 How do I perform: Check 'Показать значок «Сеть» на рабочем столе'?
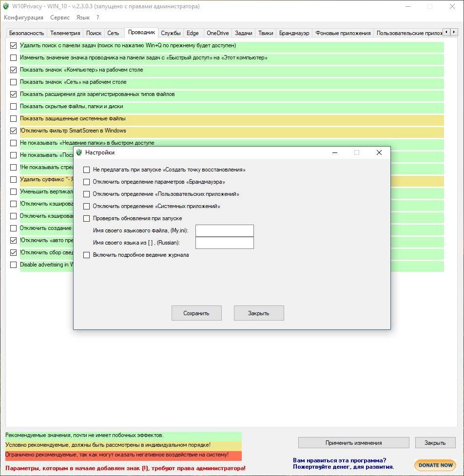[x=13, y=82]
